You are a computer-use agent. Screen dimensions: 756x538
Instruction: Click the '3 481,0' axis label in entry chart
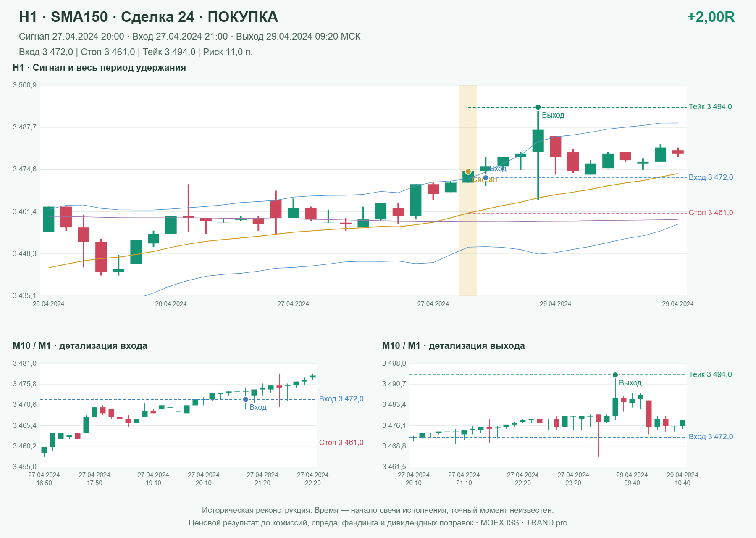[24, 364]
